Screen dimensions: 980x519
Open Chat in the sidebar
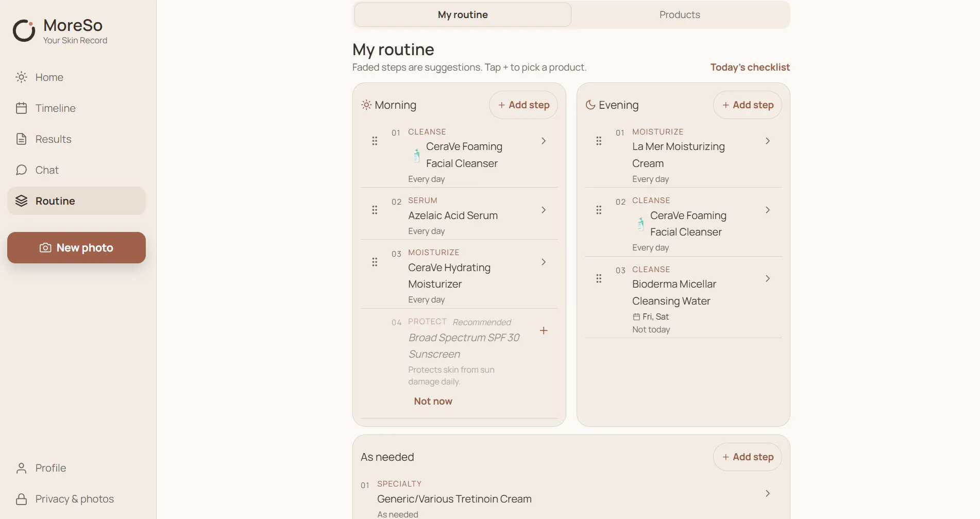(76, 170)
